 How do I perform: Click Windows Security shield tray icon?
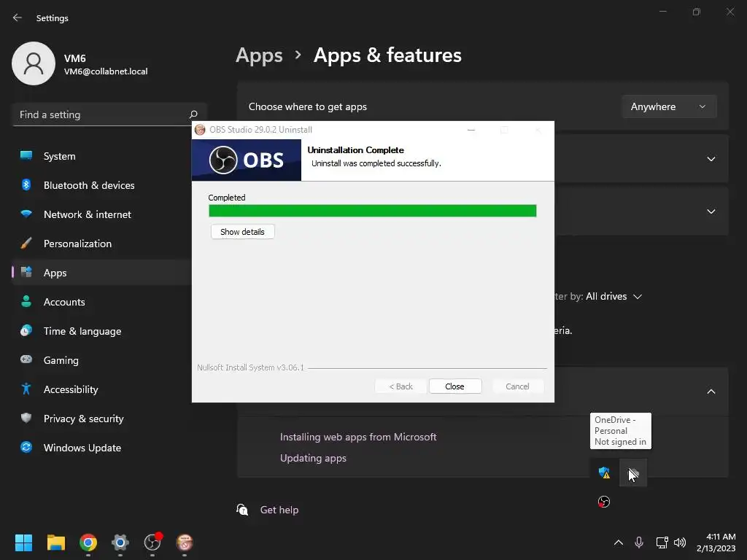pos(604,472)
